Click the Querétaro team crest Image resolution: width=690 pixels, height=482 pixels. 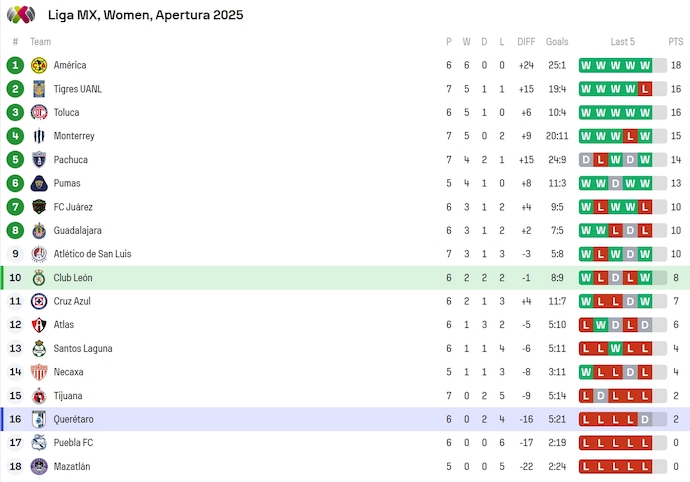click(x=39, y=419)
